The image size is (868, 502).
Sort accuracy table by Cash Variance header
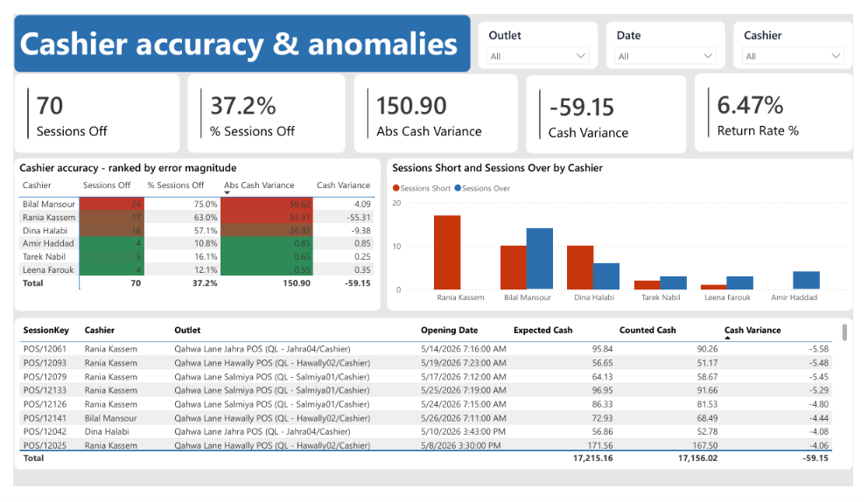tap(343, 185)
